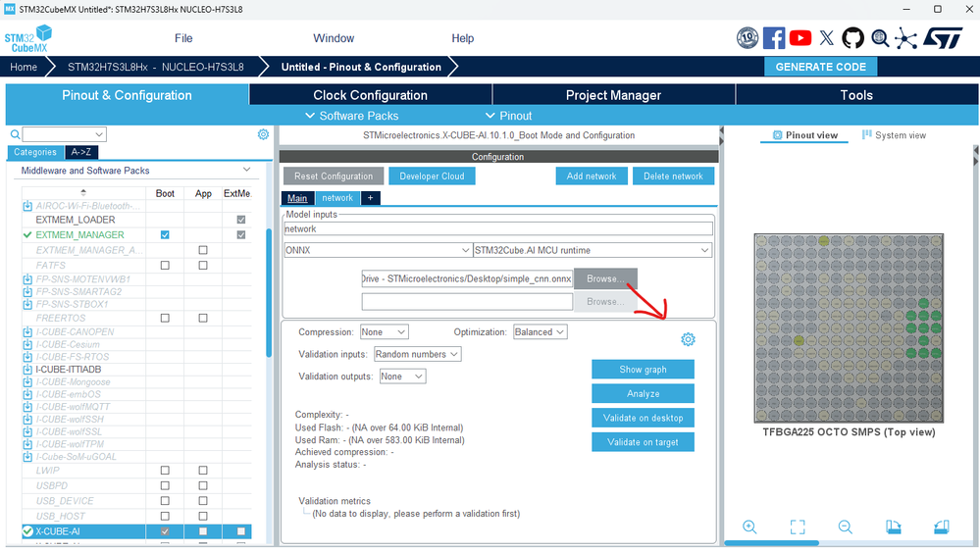The width and height of the screenshot is (980, 552).
Task: Expand the Software Packs menu
Action: [352, 116]
